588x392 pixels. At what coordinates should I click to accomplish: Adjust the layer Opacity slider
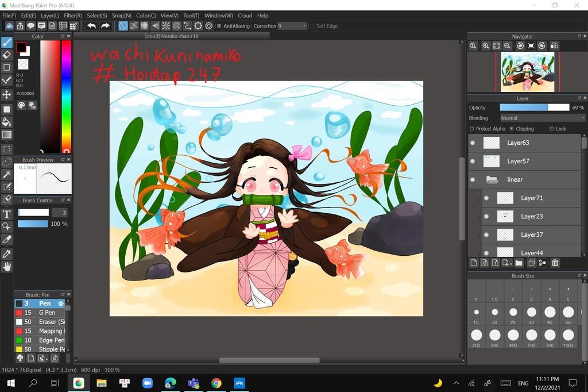535,107
